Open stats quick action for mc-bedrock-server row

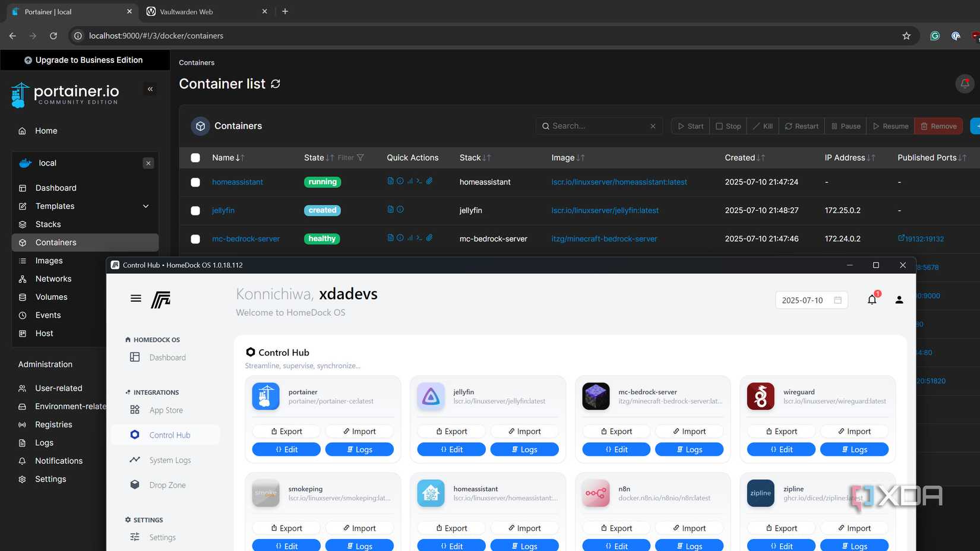coord(410,238)
